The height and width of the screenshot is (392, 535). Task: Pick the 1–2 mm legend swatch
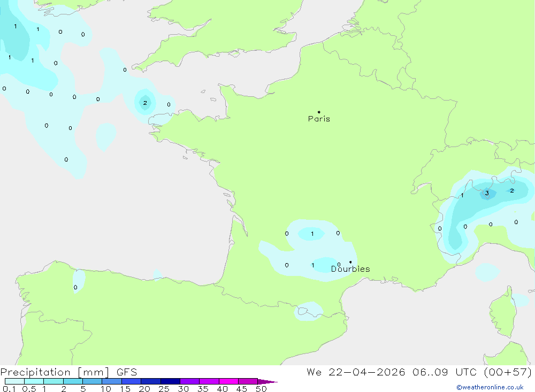(x=53, y=381)
